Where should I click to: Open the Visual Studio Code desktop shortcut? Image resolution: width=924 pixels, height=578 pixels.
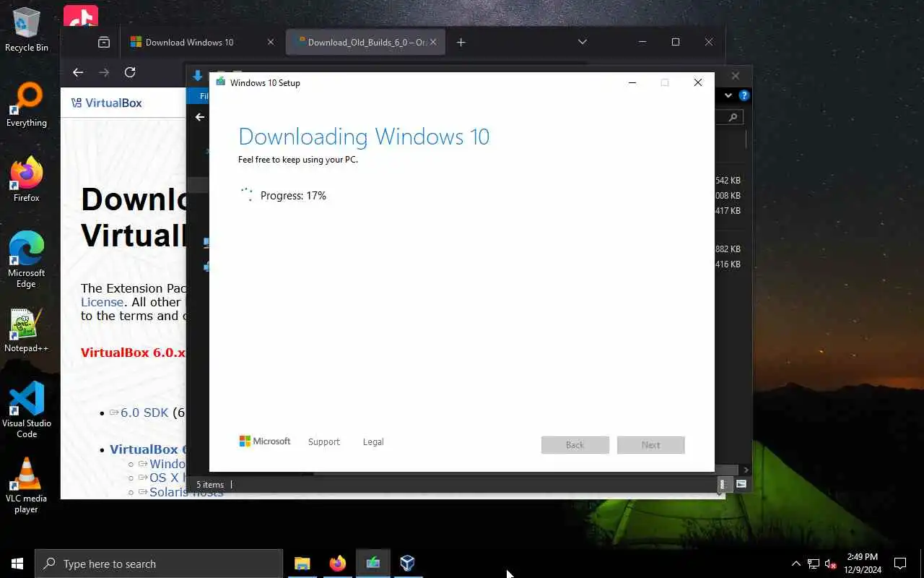(x=27, y=410)
